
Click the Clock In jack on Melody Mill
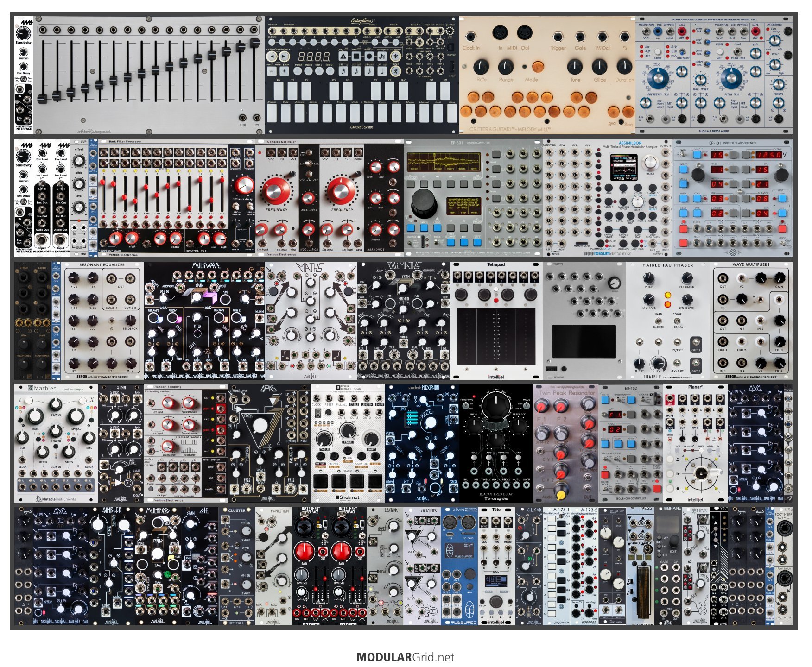click(x=470, y=37)
